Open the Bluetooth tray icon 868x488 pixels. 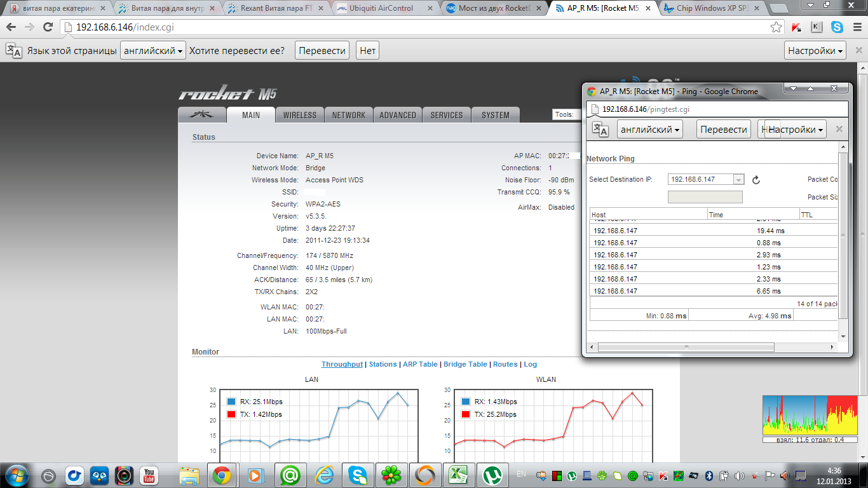click(710, 475)
